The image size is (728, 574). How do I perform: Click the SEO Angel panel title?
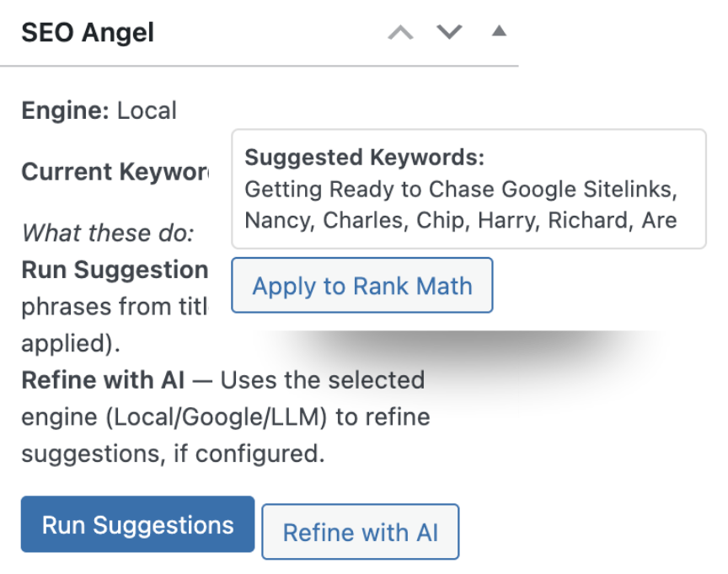click(88, 33)
